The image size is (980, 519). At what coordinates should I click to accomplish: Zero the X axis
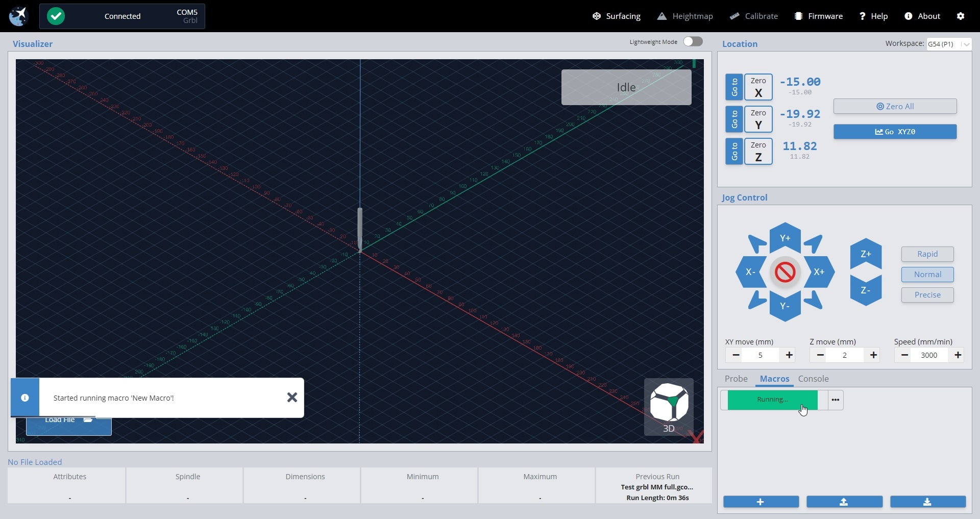[x=758, y=87]
